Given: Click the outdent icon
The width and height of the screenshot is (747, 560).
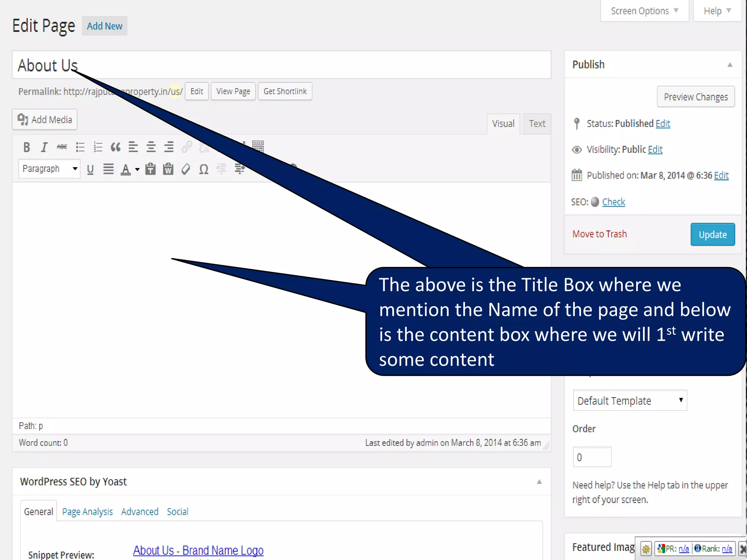Looking at the screenshot, I should (221, 169).
